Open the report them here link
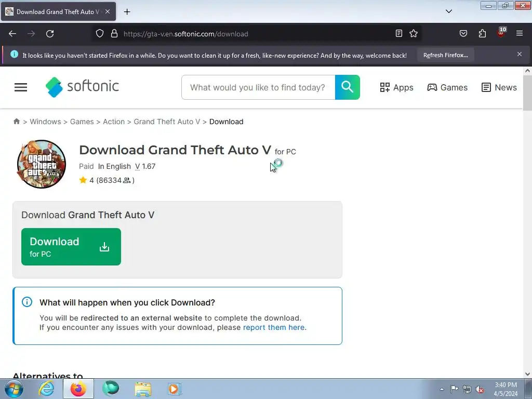 point(274,327)
